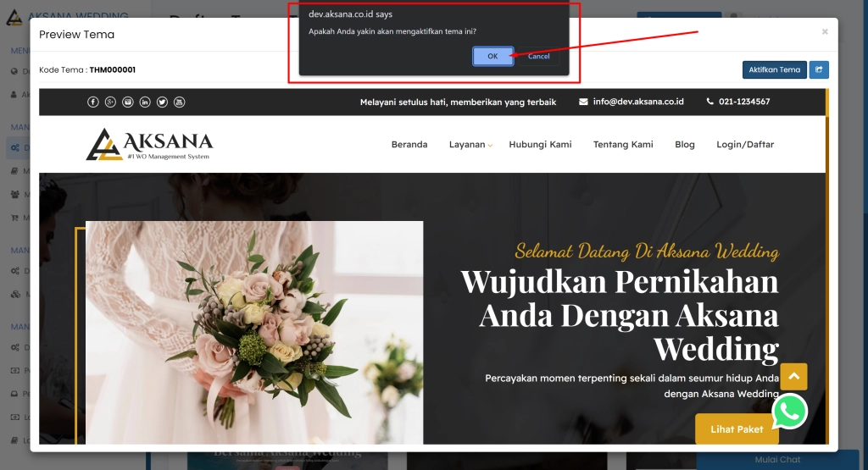
Task: Click the phone handset icon
Action: [710, 102]
